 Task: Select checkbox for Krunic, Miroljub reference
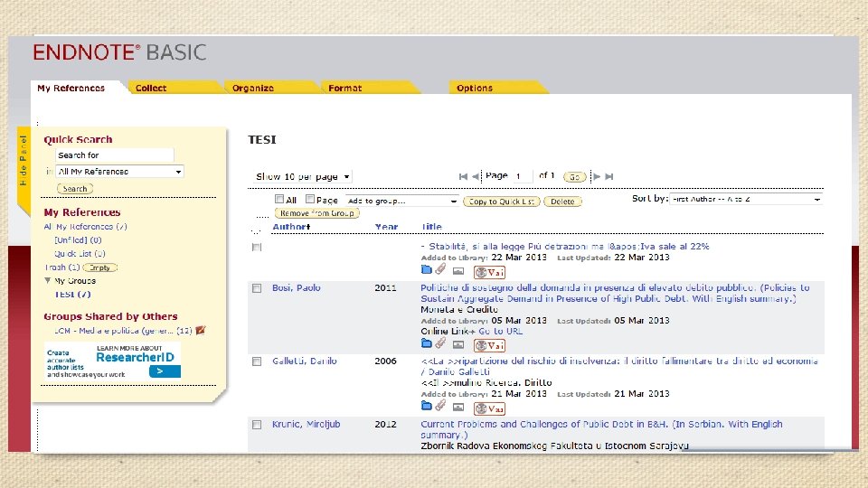256,425
